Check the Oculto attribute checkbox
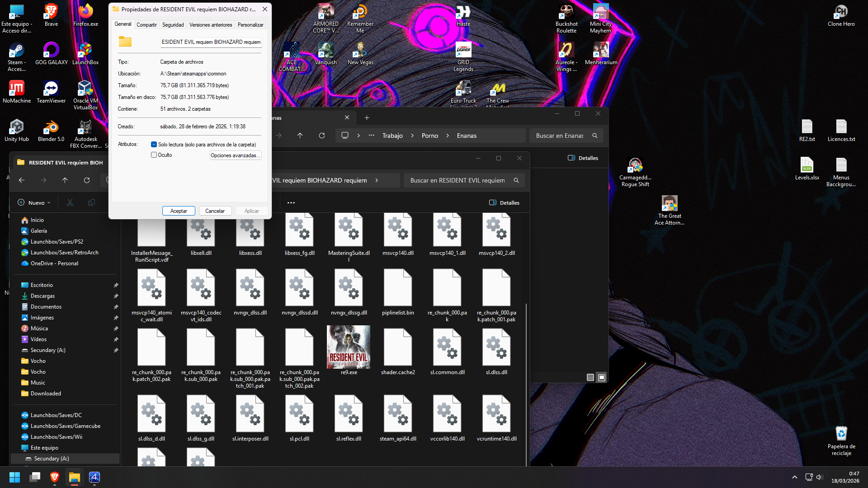This screenshot has width=868, height=488. [154, 155]
